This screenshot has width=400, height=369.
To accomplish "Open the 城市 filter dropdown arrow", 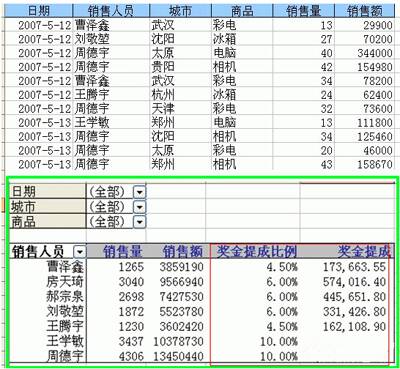I will click(x=139, y=207).
